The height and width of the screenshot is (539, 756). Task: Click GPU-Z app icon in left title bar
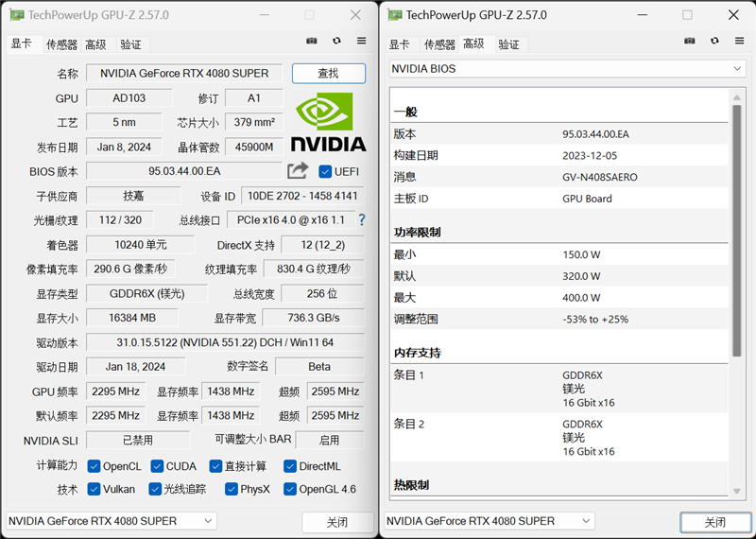17,15
